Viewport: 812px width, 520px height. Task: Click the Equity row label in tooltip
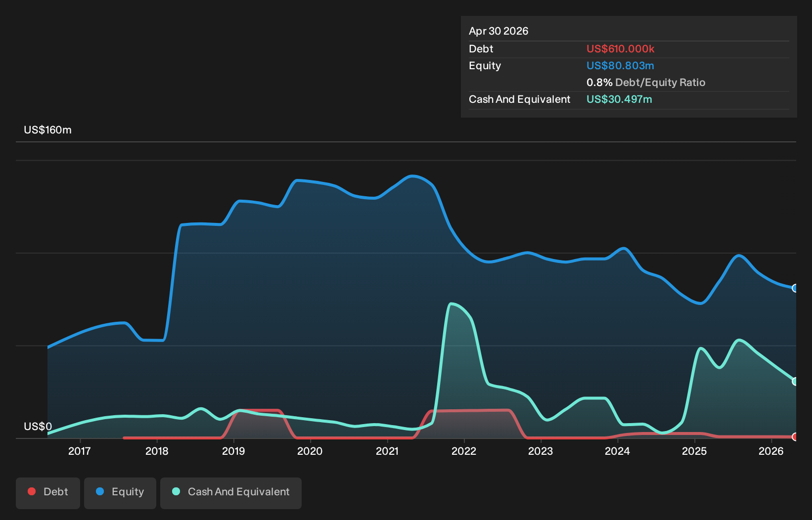point(485,66)
